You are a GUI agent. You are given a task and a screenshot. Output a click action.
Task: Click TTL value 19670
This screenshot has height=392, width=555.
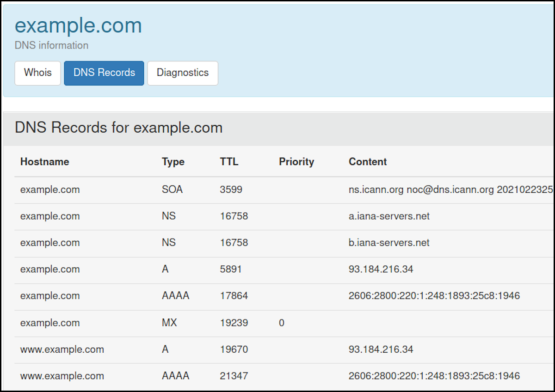(x=234, y=349)
